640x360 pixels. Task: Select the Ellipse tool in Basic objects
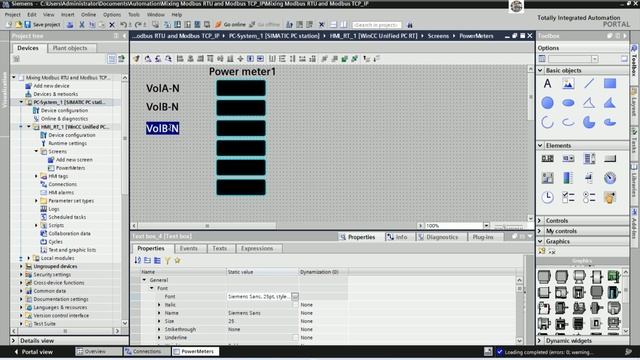568,103
